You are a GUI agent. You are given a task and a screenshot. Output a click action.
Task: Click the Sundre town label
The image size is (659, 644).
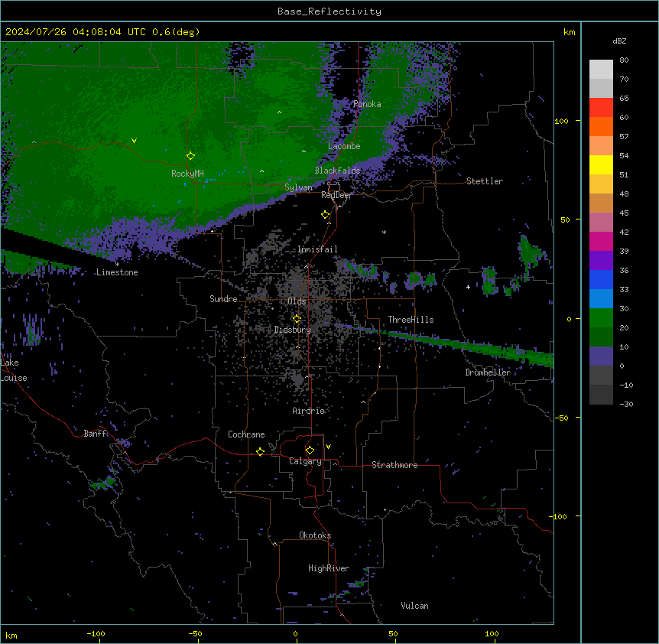click(x=223, y=299)
